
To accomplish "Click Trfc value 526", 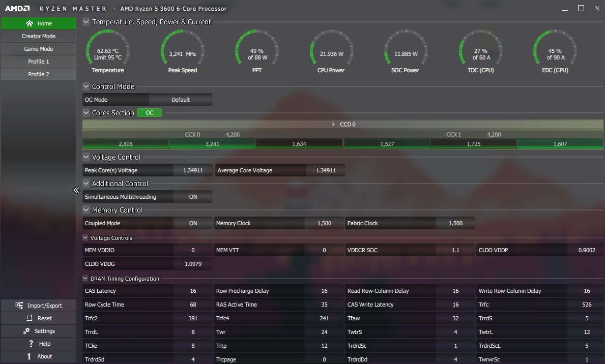I will click(587, 305).
